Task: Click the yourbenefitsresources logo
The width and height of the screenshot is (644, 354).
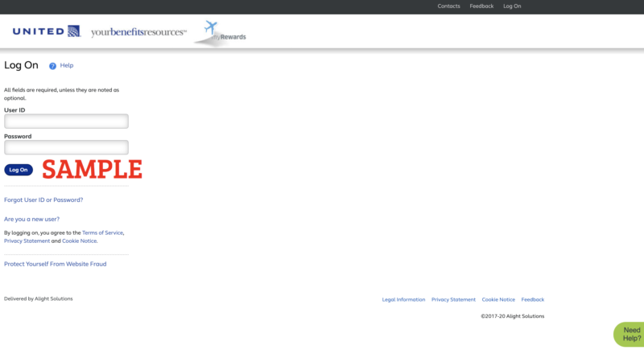Action: coord(138,32)
